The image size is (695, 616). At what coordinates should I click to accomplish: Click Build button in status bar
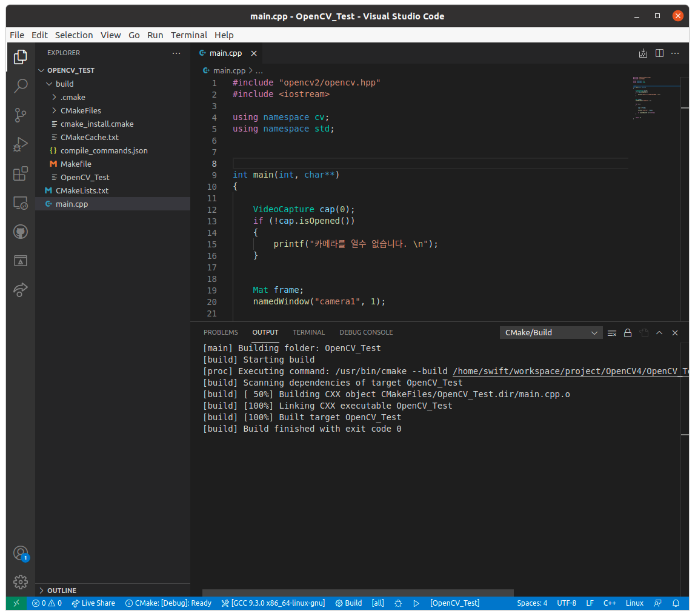[348, 603]
